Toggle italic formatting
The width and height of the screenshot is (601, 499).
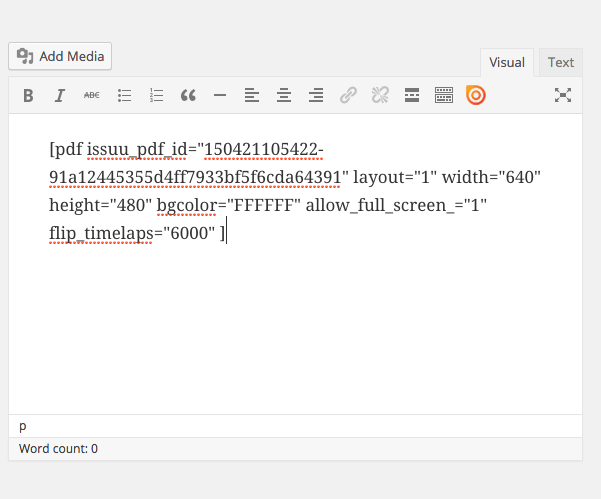coord(60,95)
